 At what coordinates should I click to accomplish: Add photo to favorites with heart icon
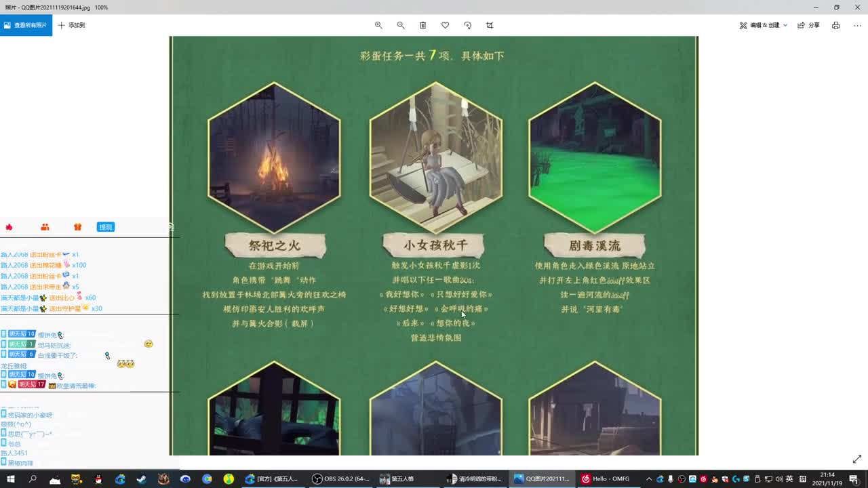(445, 25)
